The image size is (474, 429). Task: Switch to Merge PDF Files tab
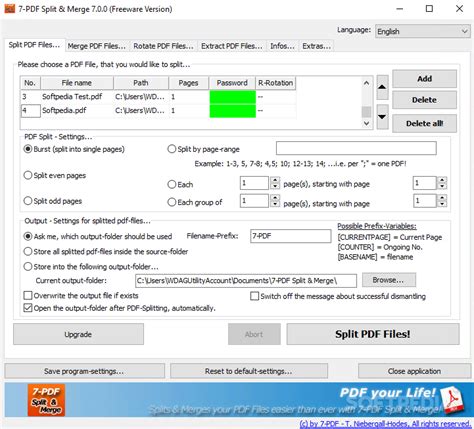pos(97,46)
